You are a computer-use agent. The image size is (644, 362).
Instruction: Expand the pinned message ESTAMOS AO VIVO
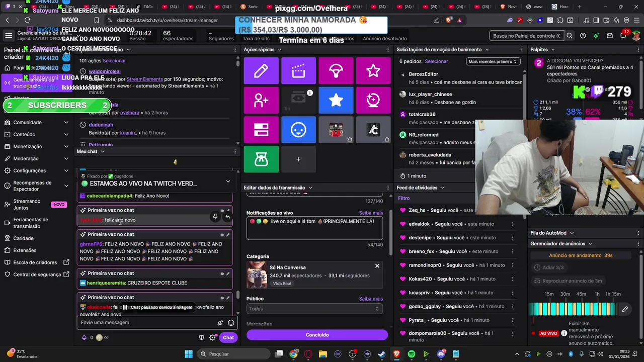click(x=228, y=182)
